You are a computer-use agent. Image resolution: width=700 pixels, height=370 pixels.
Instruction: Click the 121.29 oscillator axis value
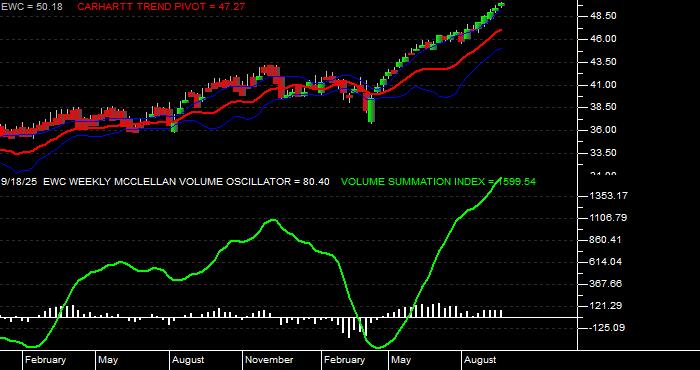tap(606, 306)
